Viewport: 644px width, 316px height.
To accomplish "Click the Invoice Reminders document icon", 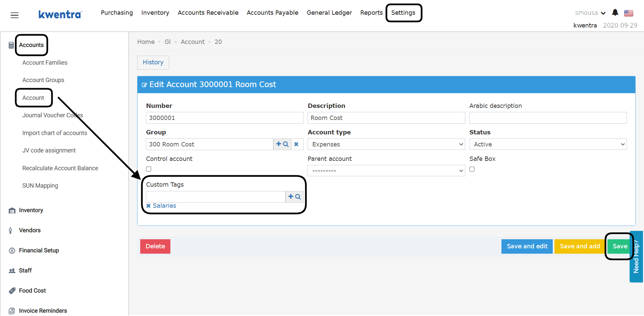I will [x=12, y=311].
